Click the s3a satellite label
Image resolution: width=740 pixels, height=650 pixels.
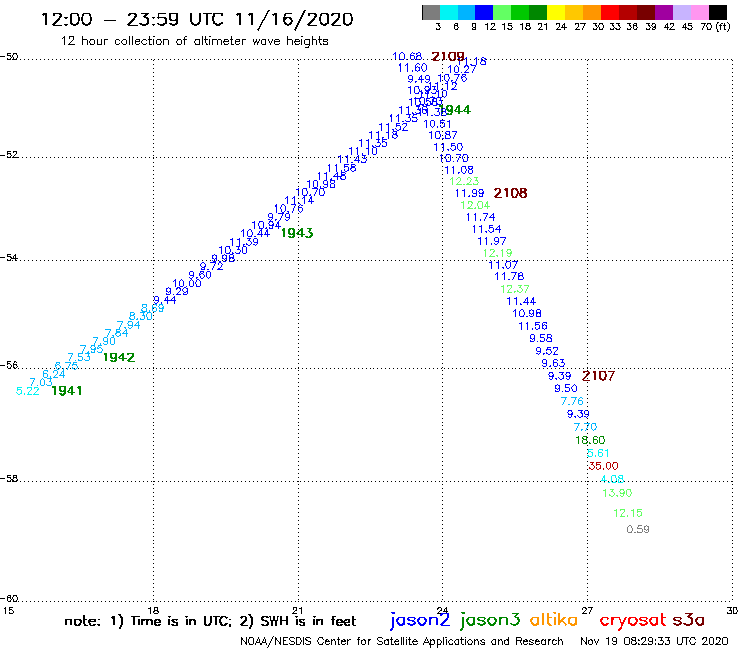pos(688,620)
